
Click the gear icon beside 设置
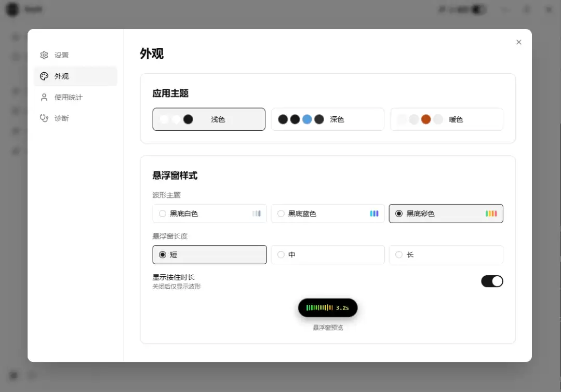(x=44, y=55)
